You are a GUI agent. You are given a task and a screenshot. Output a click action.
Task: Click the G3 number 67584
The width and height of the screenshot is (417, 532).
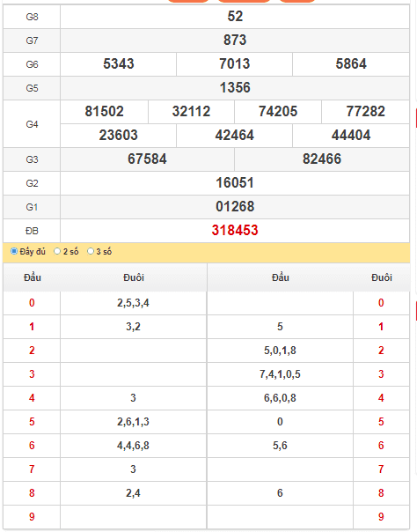coord(147,159)
